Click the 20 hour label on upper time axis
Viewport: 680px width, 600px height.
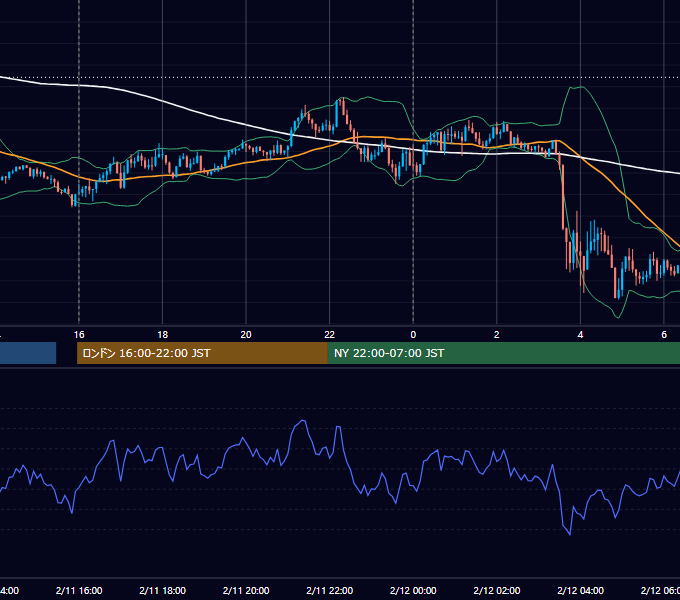[246, 335]
